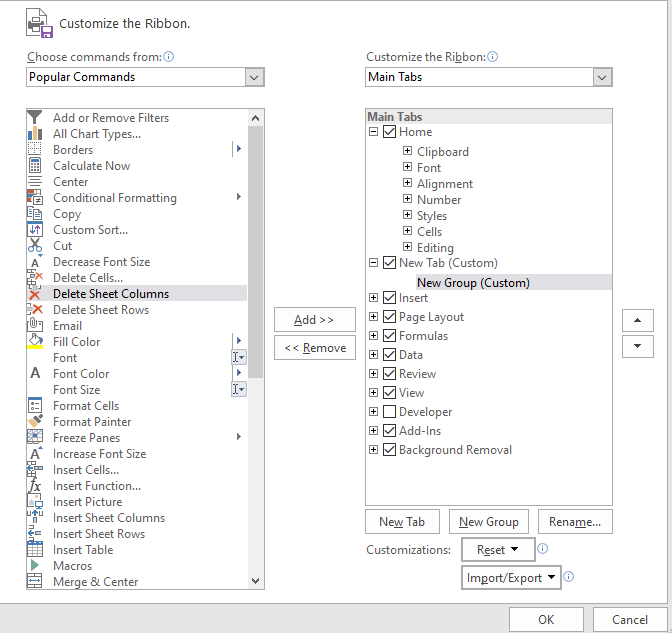Screen dimensions: 672x633
Task: Uncheck the New Tab (Custom) checkbox
Action: [x=389, y=262]
